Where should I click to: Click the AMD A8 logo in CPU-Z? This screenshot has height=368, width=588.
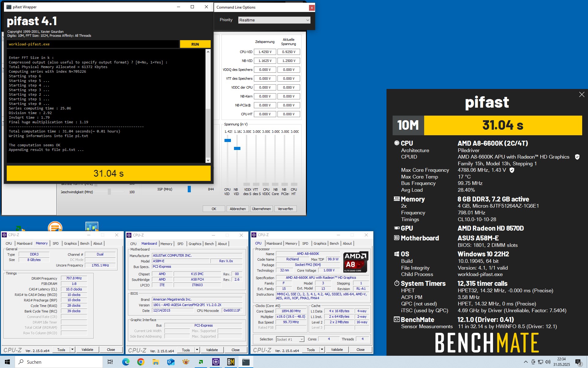point(355,262)
